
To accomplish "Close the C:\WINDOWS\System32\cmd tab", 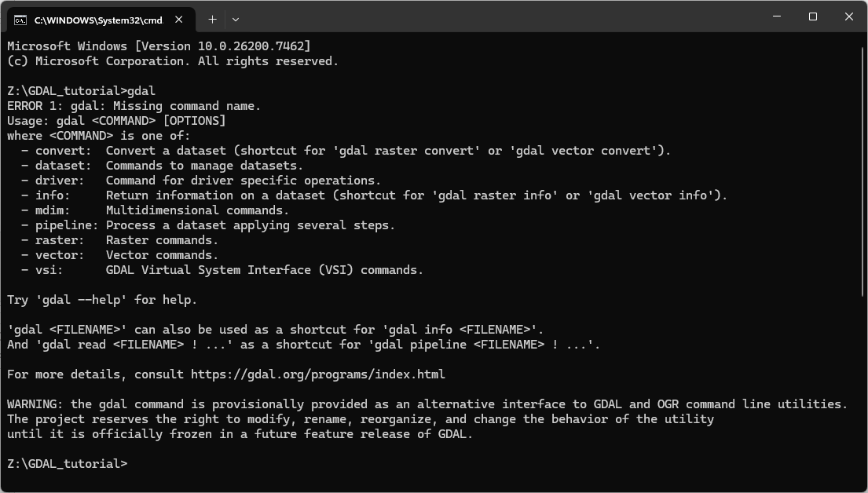I will [x=181, y=18].
